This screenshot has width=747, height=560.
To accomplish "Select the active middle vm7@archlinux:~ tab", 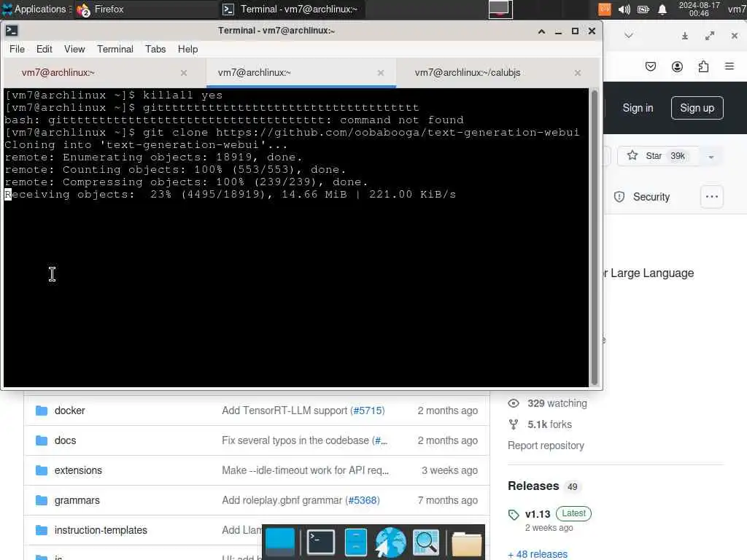I will (x=301, y=73).
